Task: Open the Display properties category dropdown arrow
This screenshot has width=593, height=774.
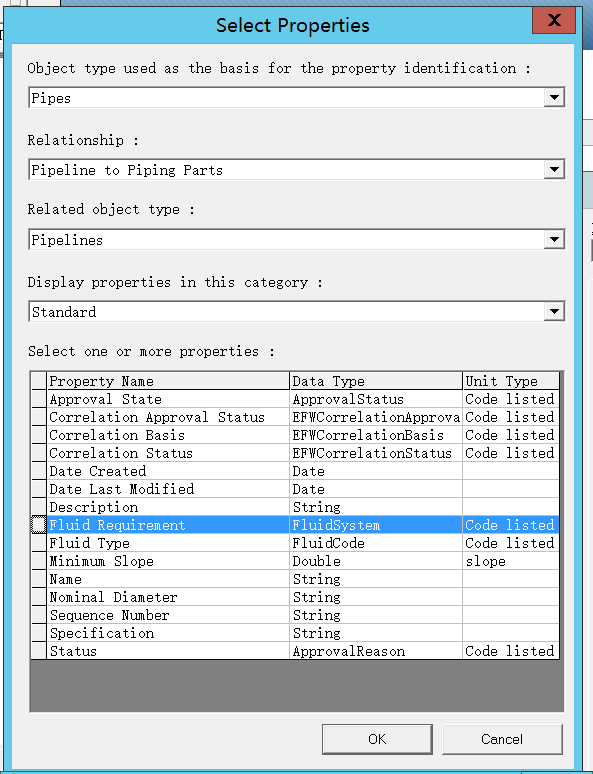Action: tap(554, 311)
